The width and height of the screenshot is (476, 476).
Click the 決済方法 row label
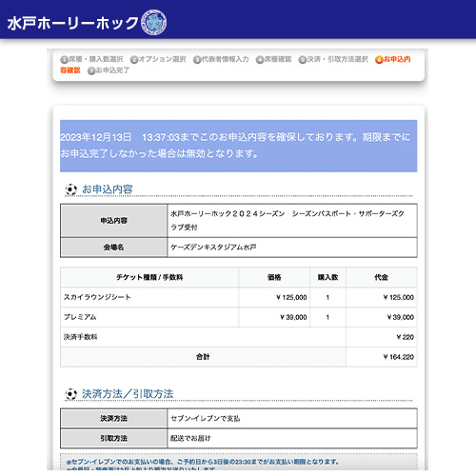coord(114,419)
